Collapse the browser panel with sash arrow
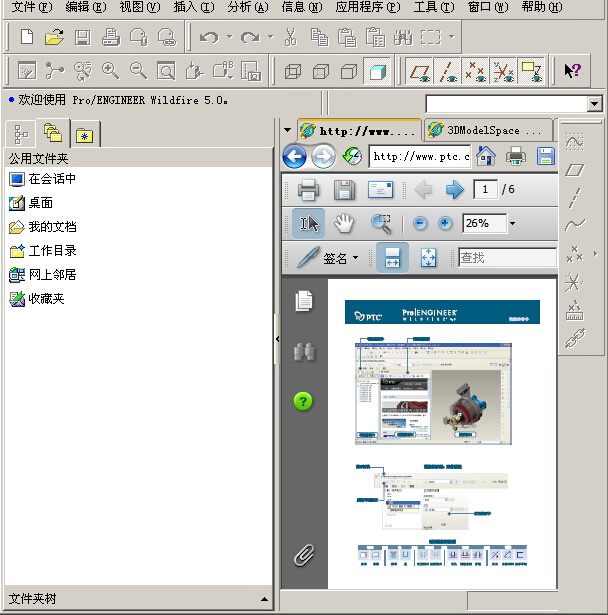The image size is (608, 615). coord(277,339)
